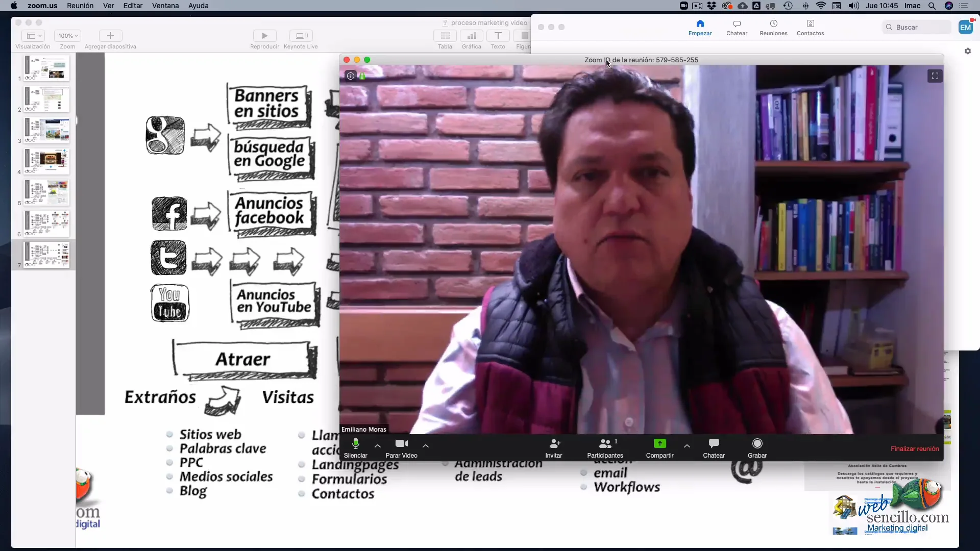Open EM profile avatar in Zoom
This screenshot has width=980, height=551.
(x=965, y=28)
